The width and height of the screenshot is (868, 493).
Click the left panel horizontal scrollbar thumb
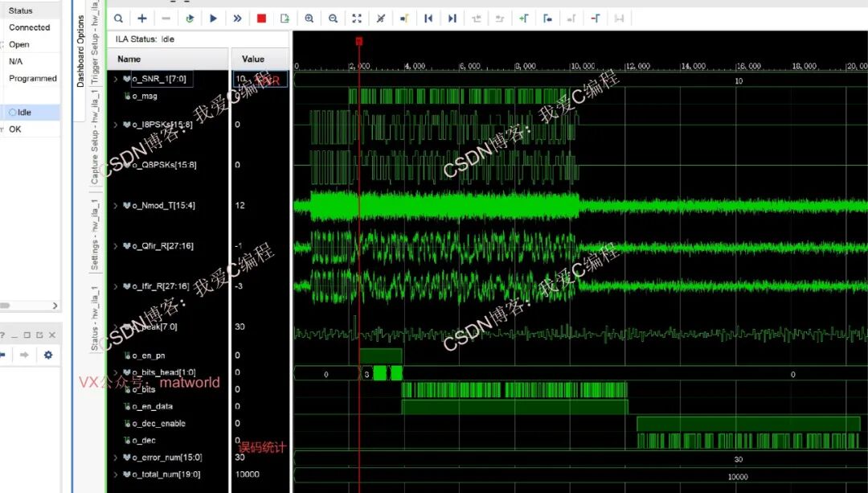pyautogui.click(x=5, y=306)
